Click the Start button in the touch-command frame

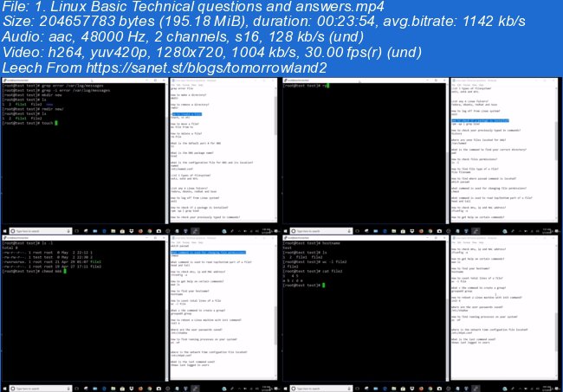pos(4,231)
